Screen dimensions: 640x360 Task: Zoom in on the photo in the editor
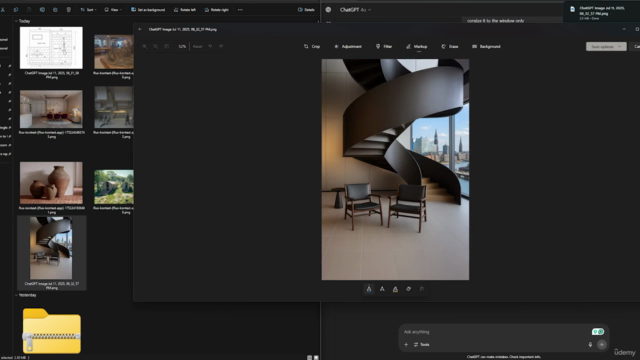(x=144, y=47)
